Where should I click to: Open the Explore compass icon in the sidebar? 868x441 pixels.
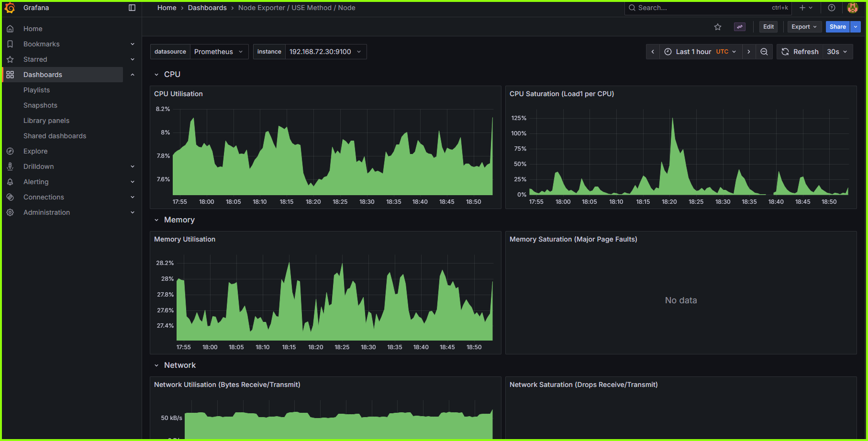click(x=10, y=151)
